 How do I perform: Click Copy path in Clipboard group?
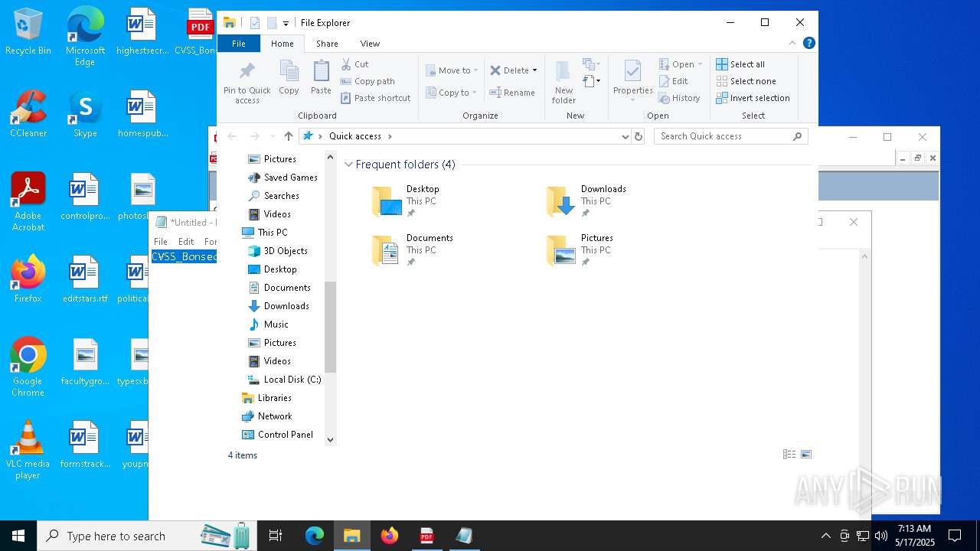coord(367,81)
